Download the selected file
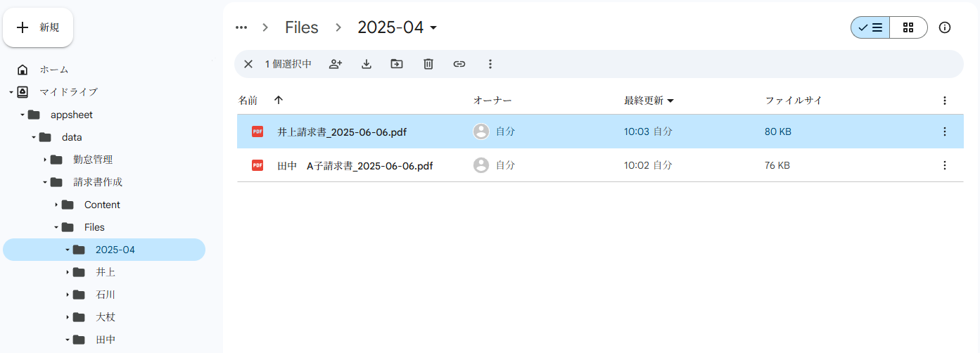Screen dimensions: 980x353 pyautogui.click(x=367, y=64)
